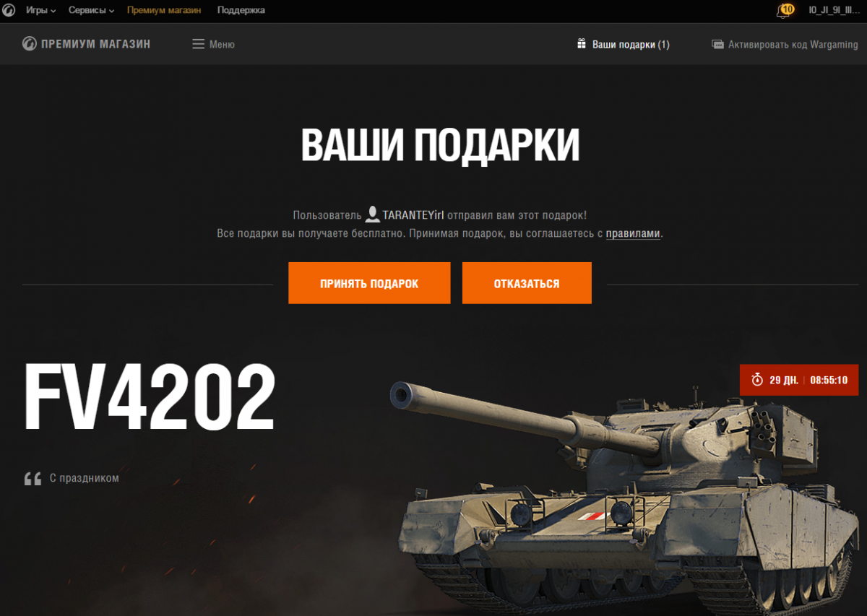The image size is (867, 616).
Task: Click the user avatar icon next to TARANTEYirl
Action: click(373, 214)
